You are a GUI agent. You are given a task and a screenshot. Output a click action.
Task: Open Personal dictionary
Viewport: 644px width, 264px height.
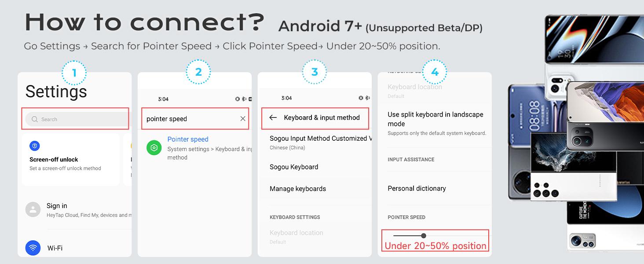417,188
